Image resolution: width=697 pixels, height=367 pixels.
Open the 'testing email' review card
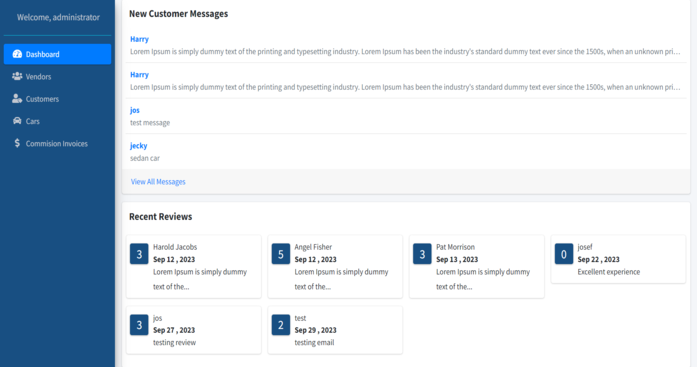point(335,330)
